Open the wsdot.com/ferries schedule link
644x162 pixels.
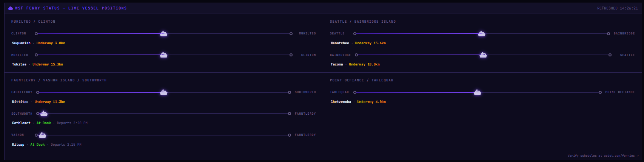click(x=603, y=156)
